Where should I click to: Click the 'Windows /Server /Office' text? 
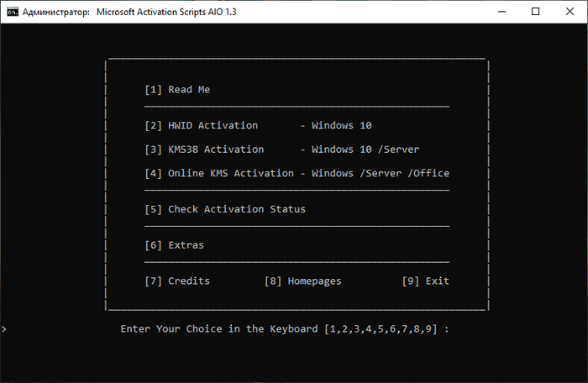click(381, 174)
